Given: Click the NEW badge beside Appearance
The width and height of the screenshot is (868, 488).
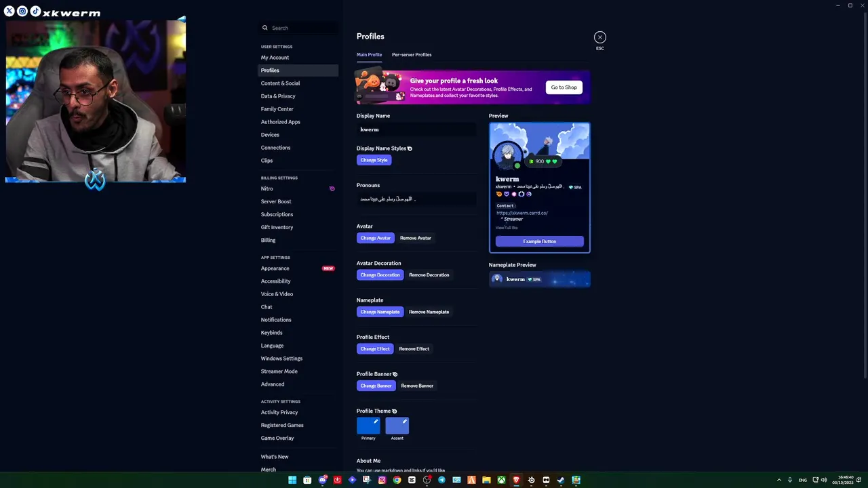Looking at the screenshot, I should [x=328, y=268].
